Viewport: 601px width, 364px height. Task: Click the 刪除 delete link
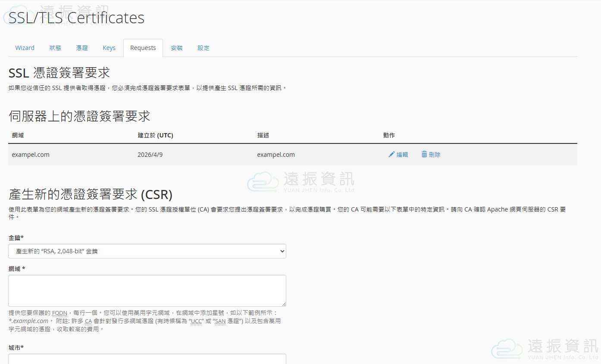[x=434, y=154]
